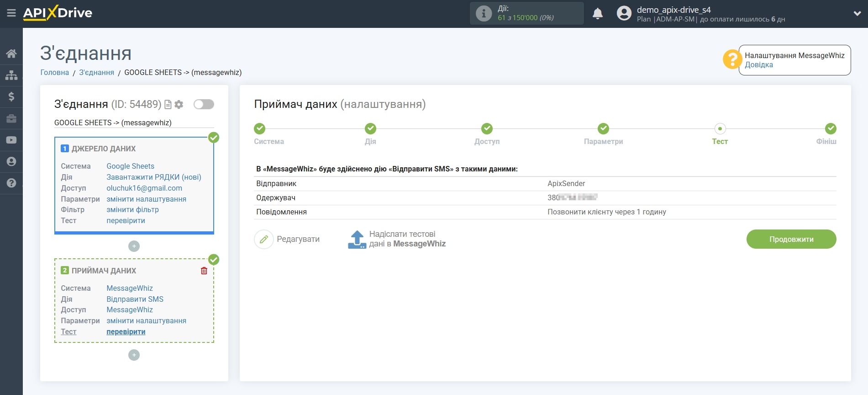Open the Довідка help link

point(759,65)
